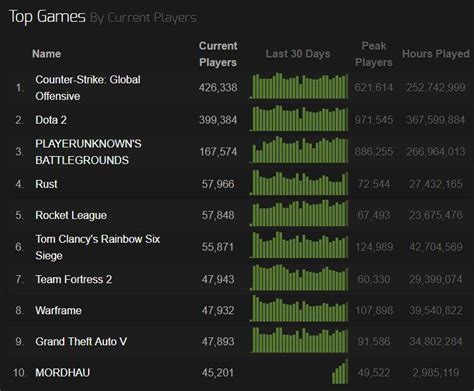Select peak players value 60,330
Screen dimensions: 474x391
pyautogui.click(x=374, y=279)
